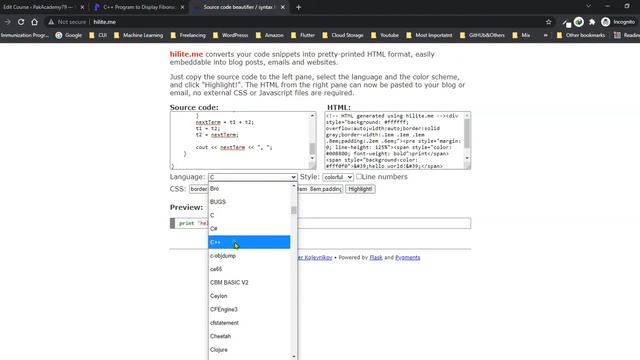The image size is (640, 360).
Task: Click the hilite.me address bar URL
Action: [x=104, y=22]
